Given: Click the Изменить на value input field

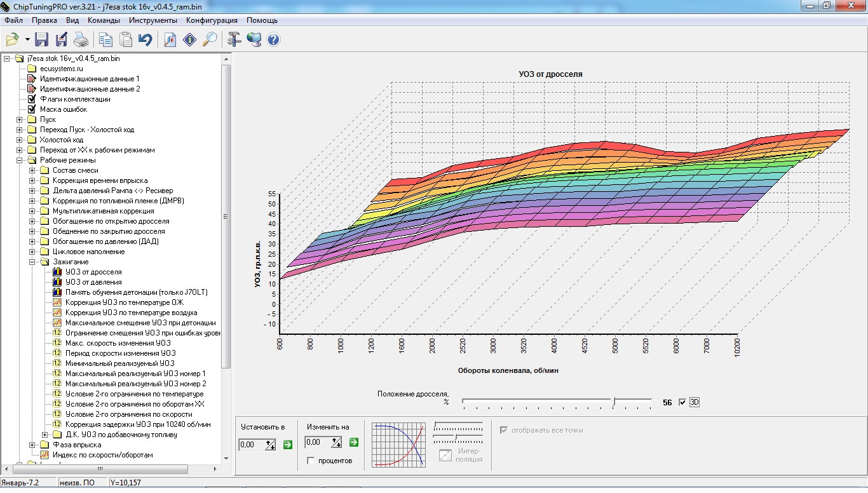Looking at the screenshot, I should [317, 443].
